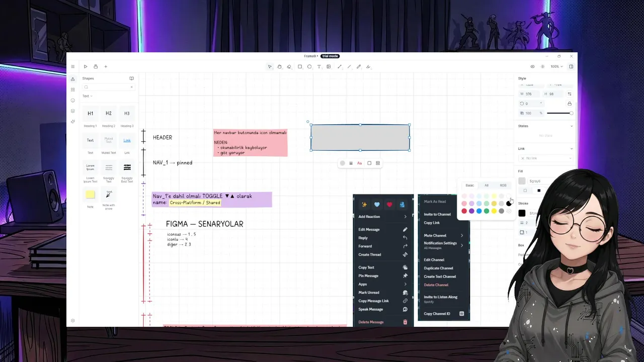The image size is (644, 362).
Task: Open the emoji sidebar icon
Action: tap(72, 100)
